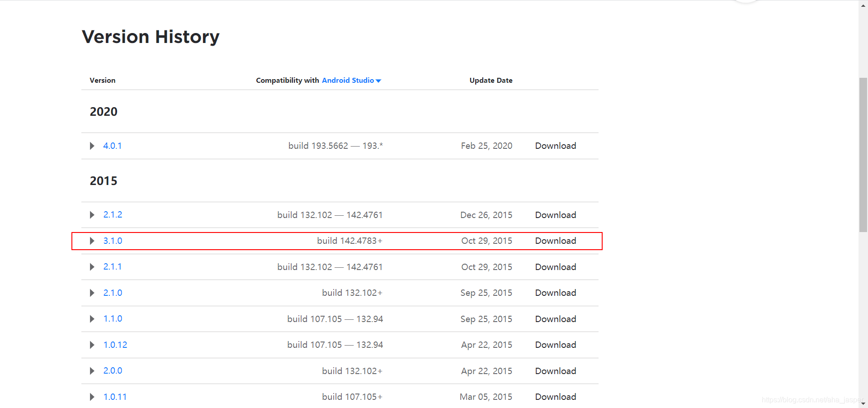Click the page's vertical scrollbar thumb
The height and width of the screenshot is (408, 868).
pos(863,155)
